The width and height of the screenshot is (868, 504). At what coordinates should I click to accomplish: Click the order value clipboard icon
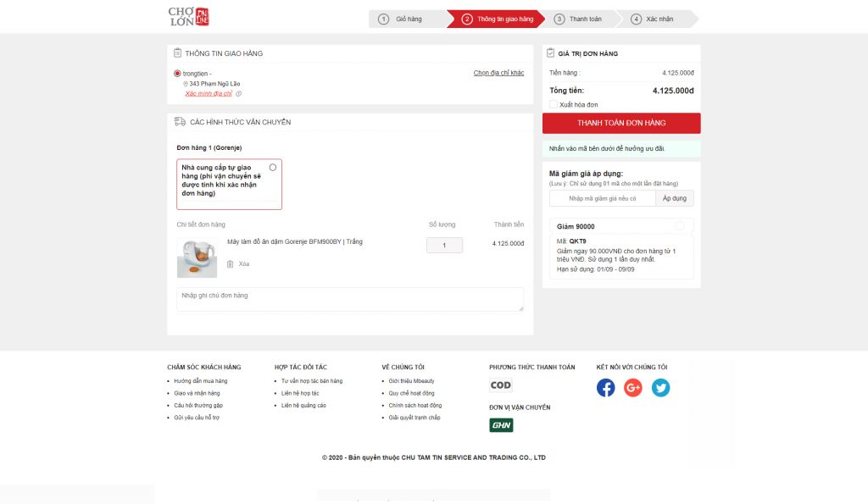point(550,53)
